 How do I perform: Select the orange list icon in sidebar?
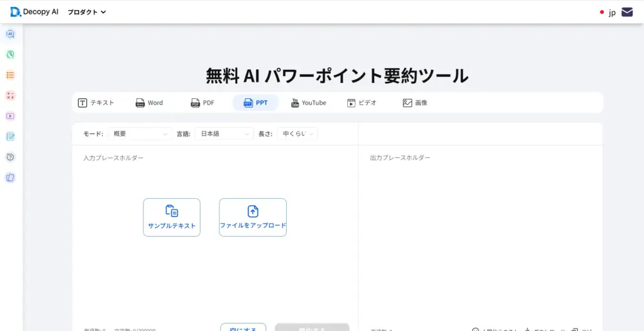10,75
